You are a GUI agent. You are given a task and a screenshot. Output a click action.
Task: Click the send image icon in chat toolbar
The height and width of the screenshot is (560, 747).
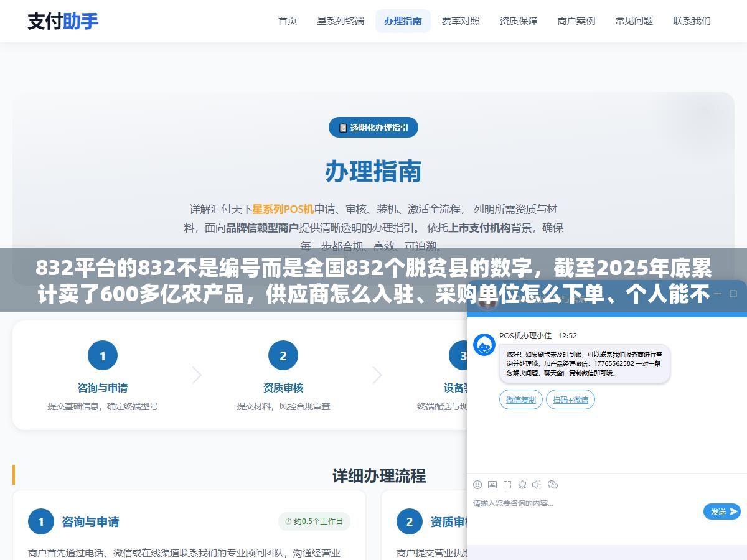coord(492,485)
